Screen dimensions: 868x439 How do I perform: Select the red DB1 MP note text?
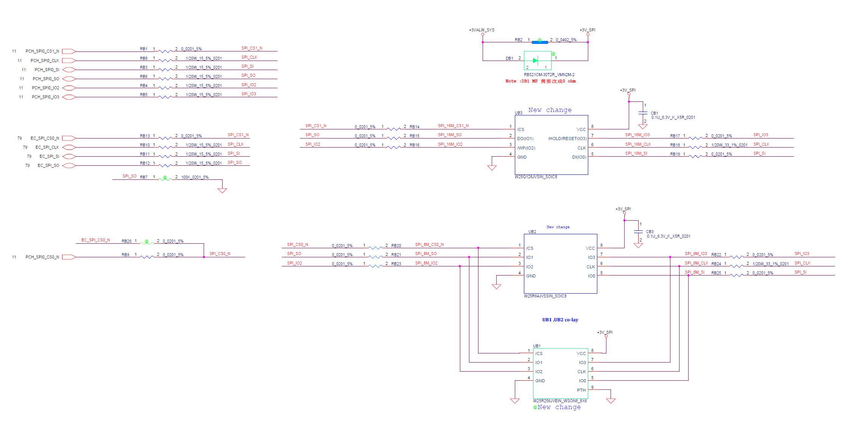pyautogui.click(x=540, y=81)
